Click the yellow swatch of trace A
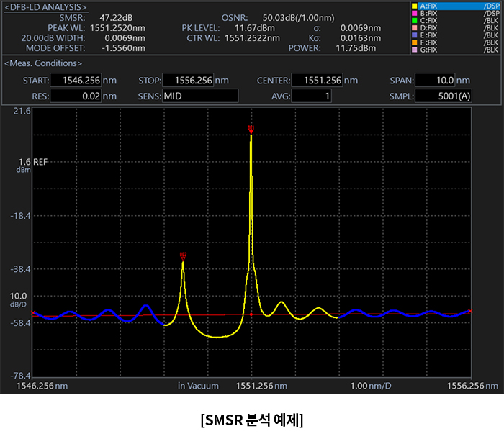This screenshot has width=504, height=439. [x=415, y=6]
